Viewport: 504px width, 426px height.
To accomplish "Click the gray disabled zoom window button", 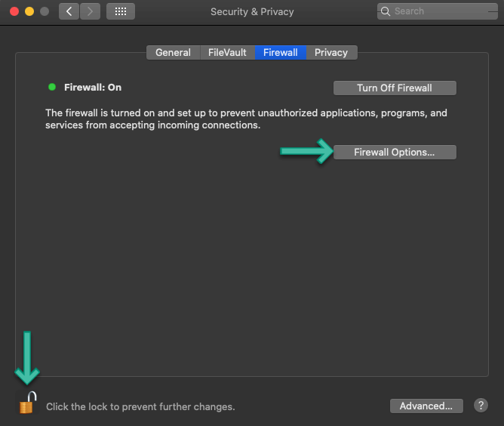I will [45, 11].
